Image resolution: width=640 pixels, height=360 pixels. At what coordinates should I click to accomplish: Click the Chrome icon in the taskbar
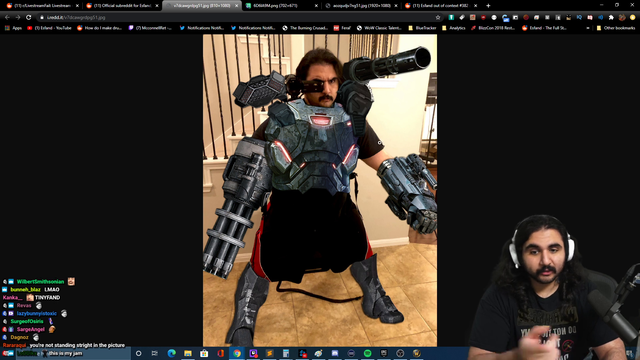click(237, 353)
